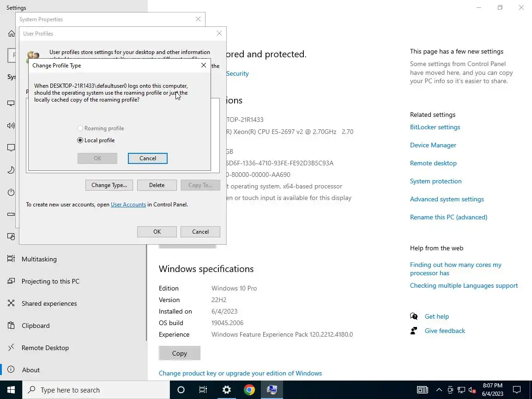Show hidden tray icons chevron
532x399 pixels.
tap(439, 390)
